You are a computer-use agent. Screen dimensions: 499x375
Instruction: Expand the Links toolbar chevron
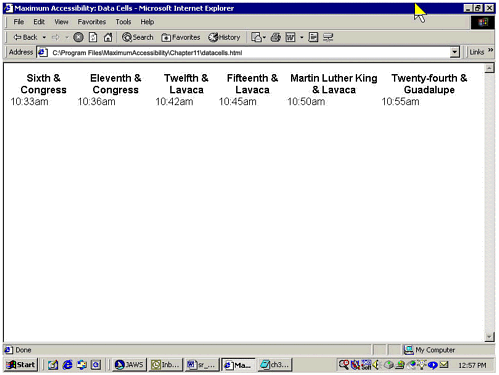[490, 50]
